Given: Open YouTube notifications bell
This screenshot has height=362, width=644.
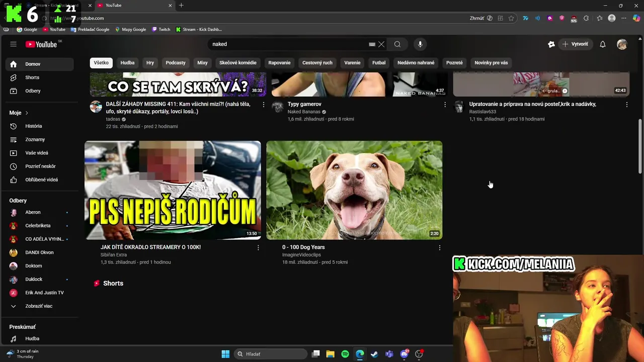Looking at the screenshot, I should [x=603, y=44].
